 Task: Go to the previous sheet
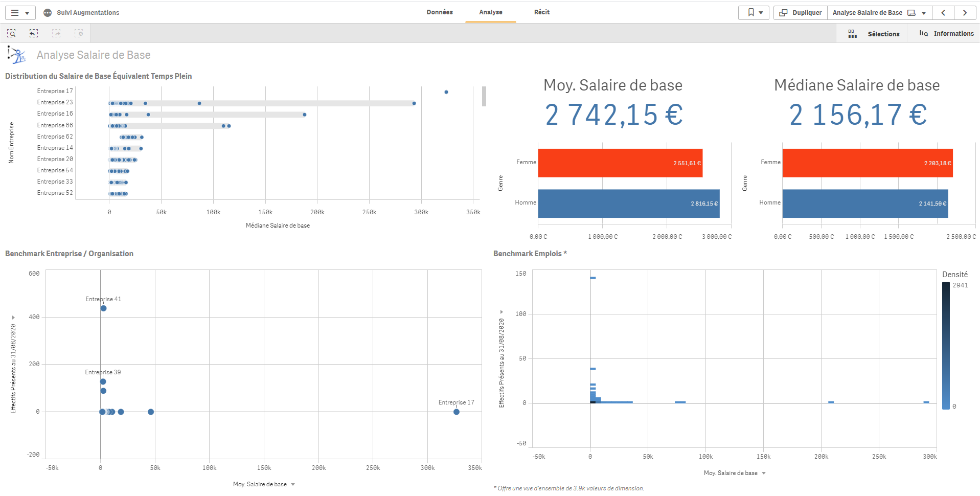943,13
